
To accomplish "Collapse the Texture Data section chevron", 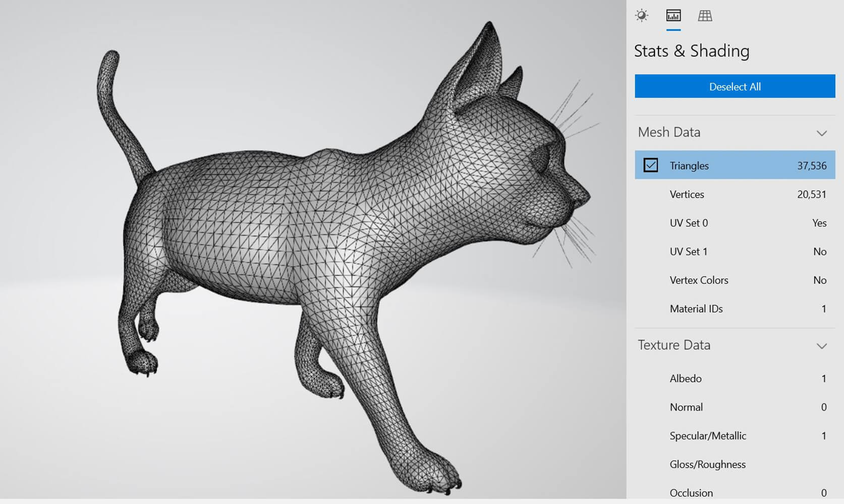I will tap(821, 346).
